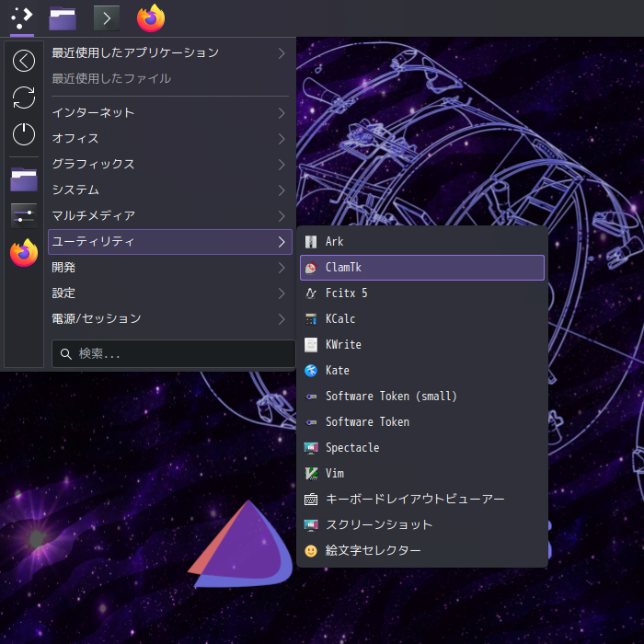This screenshot has width=644, height=644.
Task: Expand the グラフィックス category arrow
Action: [x=282, y=165]
